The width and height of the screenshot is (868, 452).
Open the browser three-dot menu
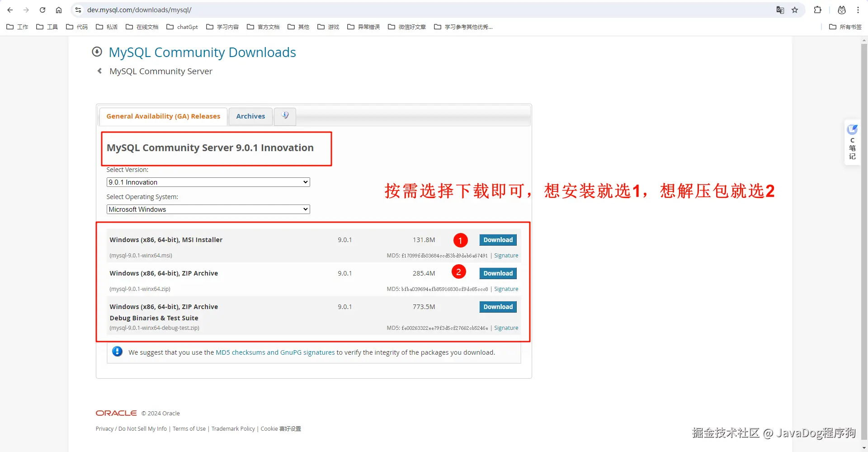tap(858, 10)
